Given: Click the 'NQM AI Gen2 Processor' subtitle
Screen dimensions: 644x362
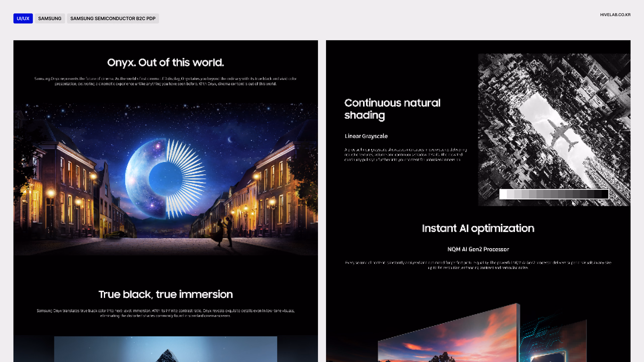Looking at the screenshot, I should click(478, 249).
